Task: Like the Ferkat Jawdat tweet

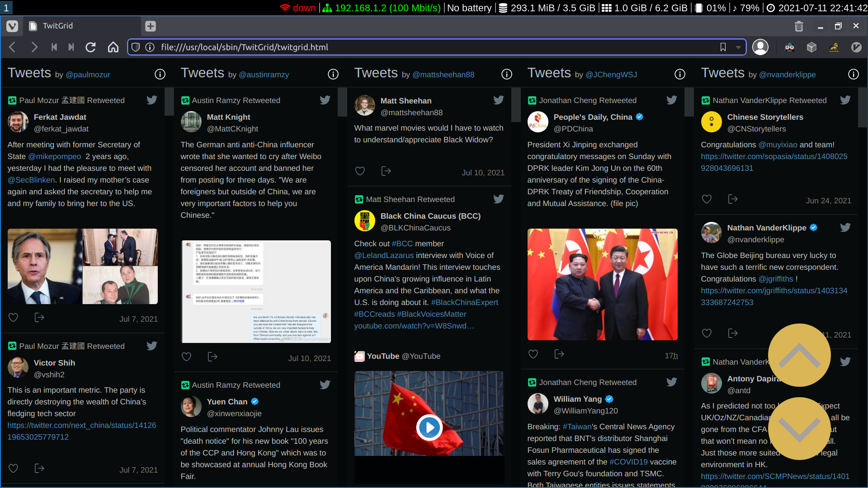Action: pyautogui.click(x=14, y=318)
